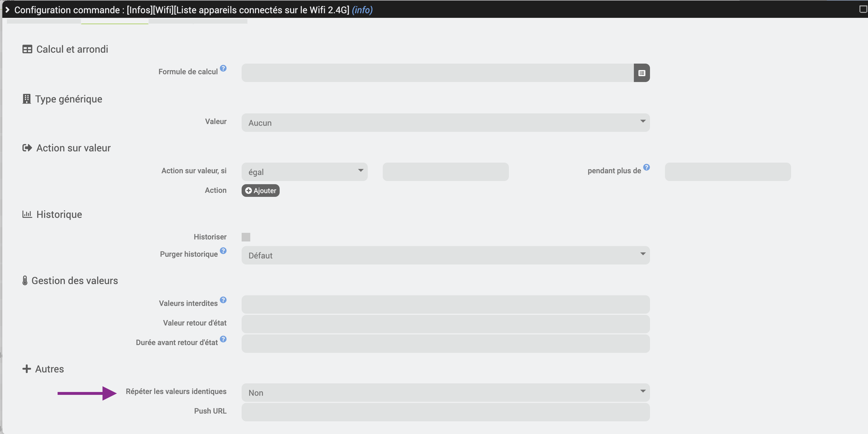Click the Valeurs interdites input field
The image size is (868, 434).
point(445,304)
